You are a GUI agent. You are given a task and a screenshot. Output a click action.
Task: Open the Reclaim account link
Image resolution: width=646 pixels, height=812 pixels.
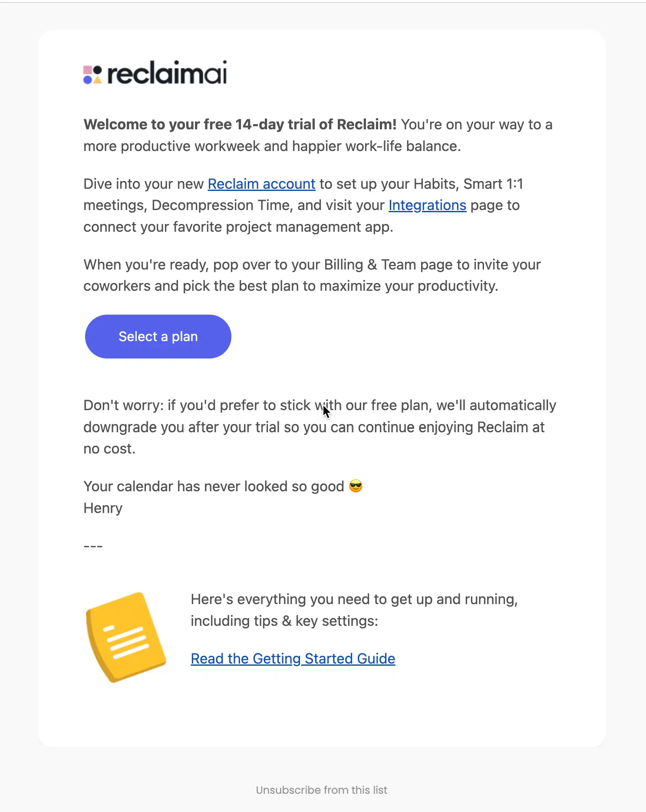(x=261, y=184)
